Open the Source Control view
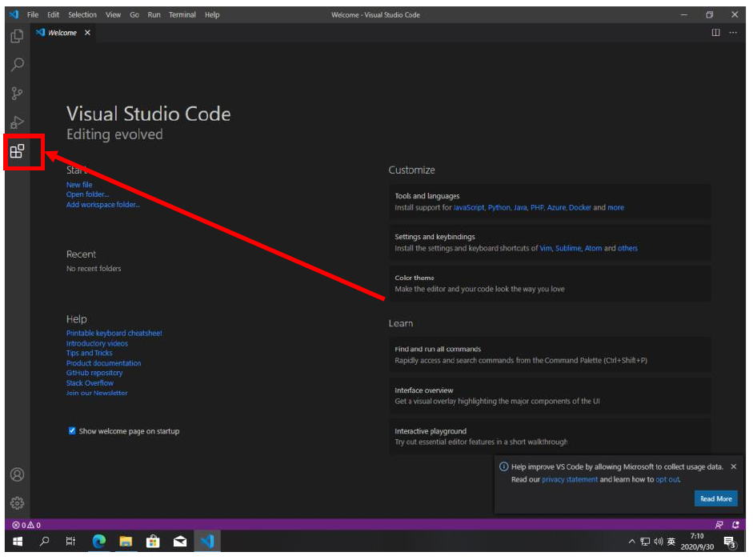This screenshot has height=560, width=753. click(x=17, y=94)
